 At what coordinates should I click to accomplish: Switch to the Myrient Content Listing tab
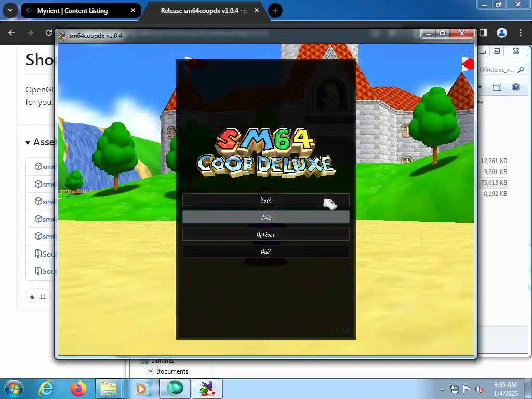pos(81,10)
